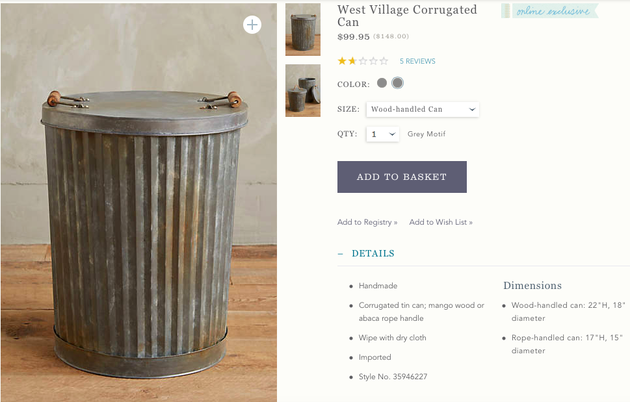The width and height of the screenshot is (630, 402).
Task: Open the Size dropdown Wood-handled Can
Action: [423, 109]
